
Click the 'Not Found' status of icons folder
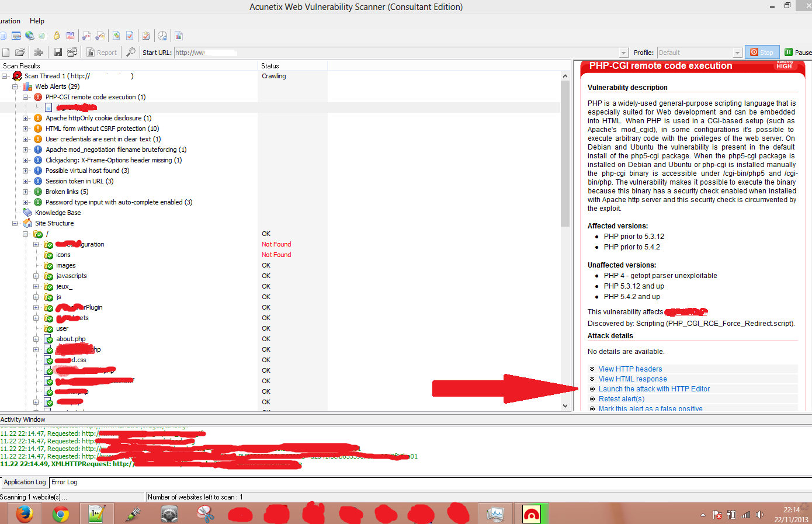(x=276, y=255)
